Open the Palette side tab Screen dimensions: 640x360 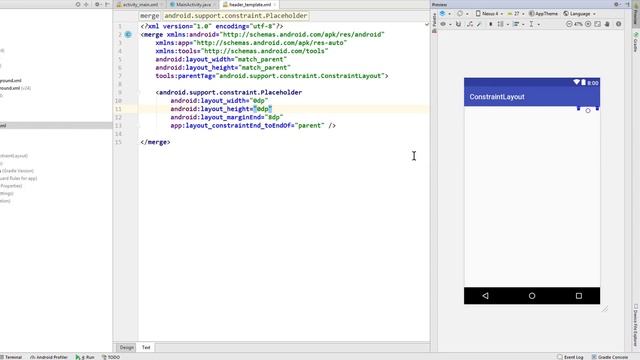434,22
